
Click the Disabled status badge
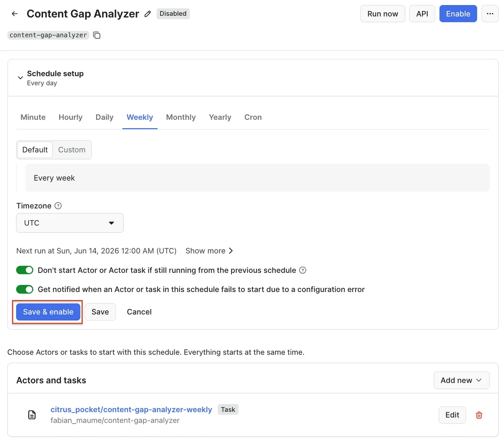point(173,14)
